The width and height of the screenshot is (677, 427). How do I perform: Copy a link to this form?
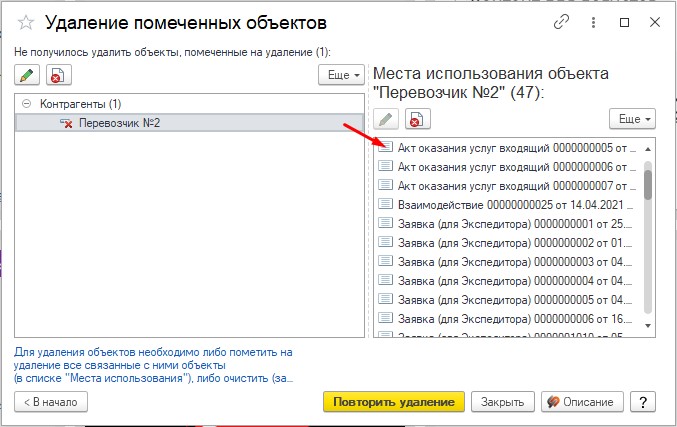click(561, 22)
